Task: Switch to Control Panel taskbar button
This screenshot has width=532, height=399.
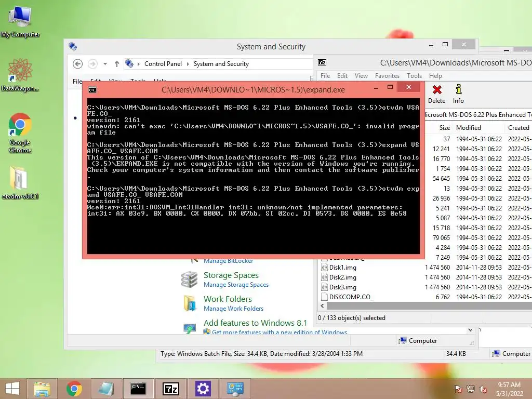Action: pos(235,389)
